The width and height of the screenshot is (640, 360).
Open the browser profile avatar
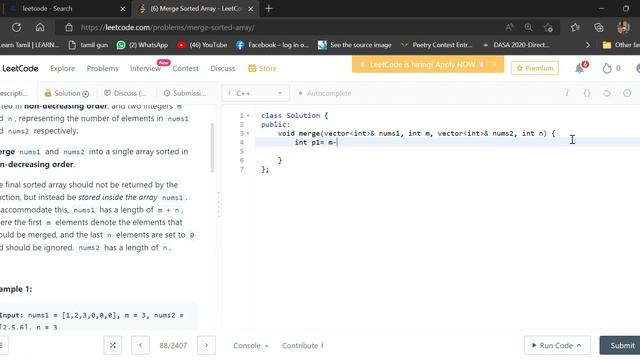tap(623, 27)
